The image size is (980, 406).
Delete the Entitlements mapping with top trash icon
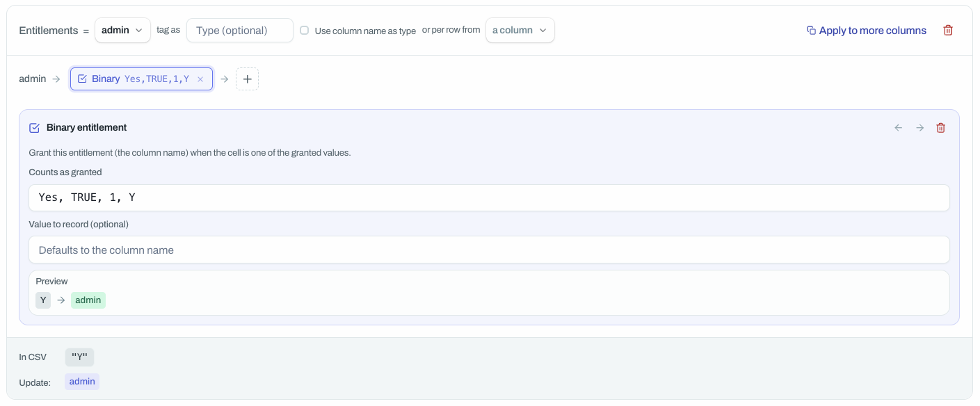[948, 31]
